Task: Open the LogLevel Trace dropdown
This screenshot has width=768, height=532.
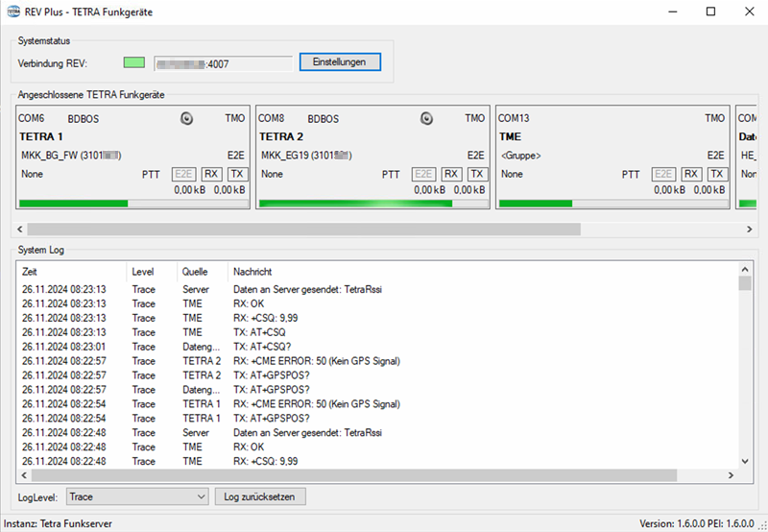Action: click(x=137, y=496)
